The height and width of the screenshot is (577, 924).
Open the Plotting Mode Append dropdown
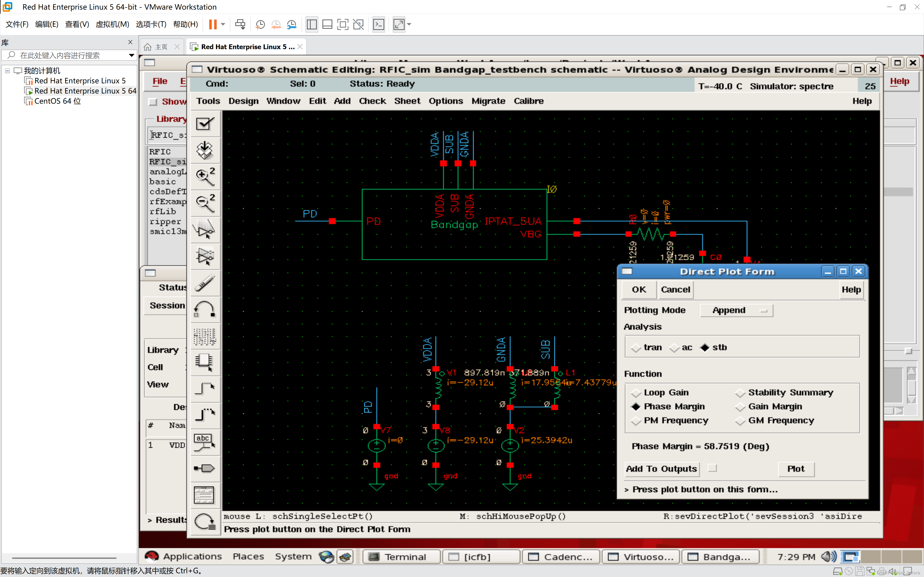(736, 310)
